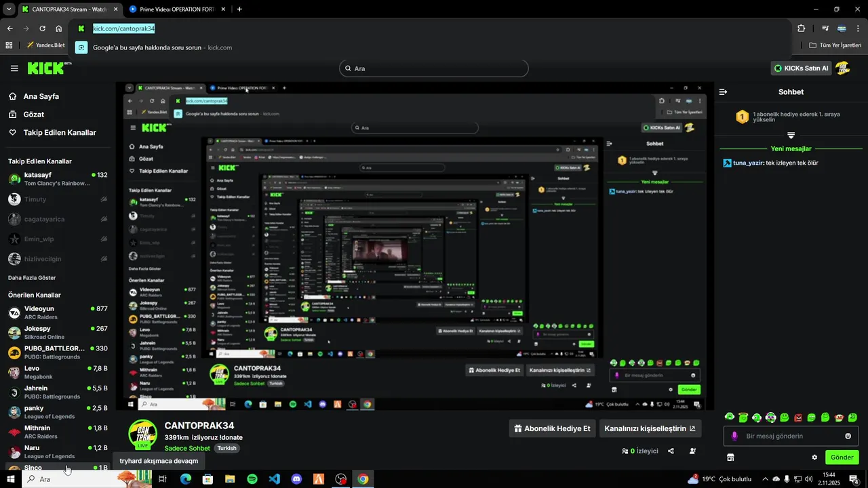868x488 pixels.
Task: Reload the page
Action: click(42, 28)
